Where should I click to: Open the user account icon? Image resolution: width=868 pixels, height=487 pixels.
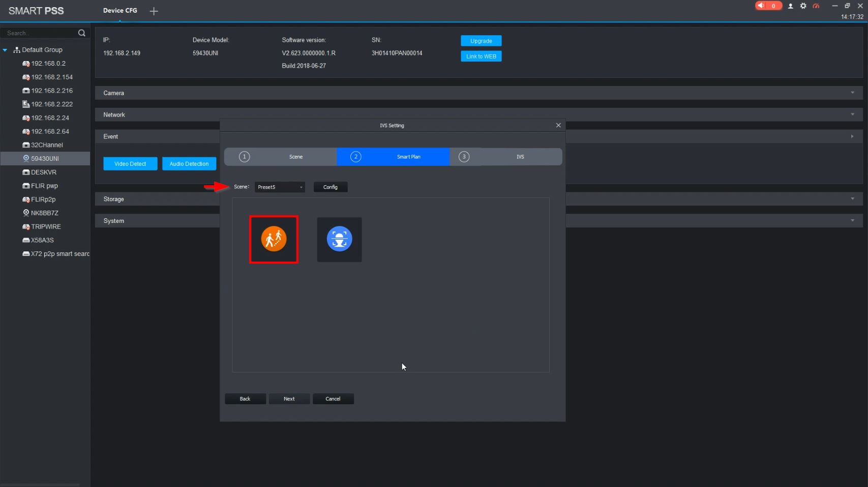[x=791, y=6]
